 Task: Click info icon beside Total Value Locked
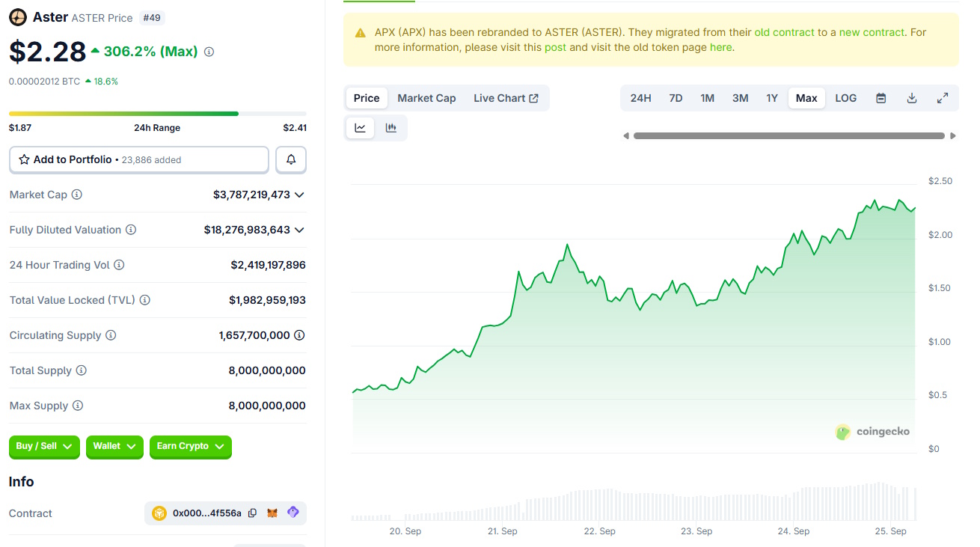coord(144,300)
